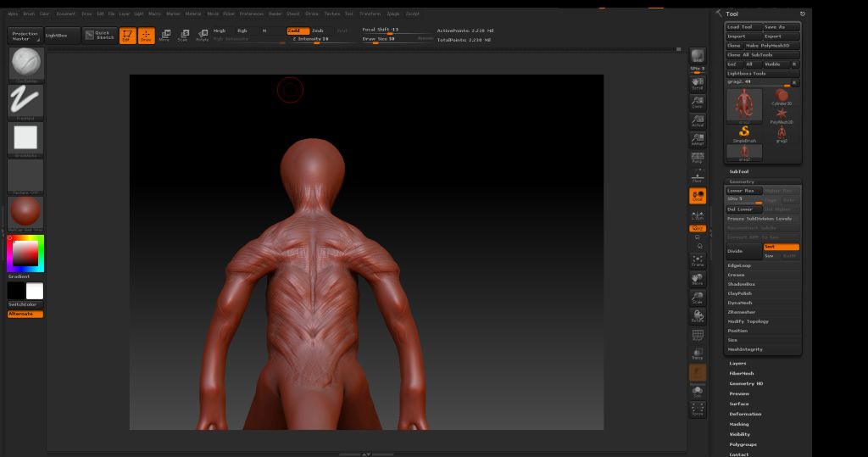This screenshot has width=868, height=457.
Task: Click the Move view icon in right shelf
Action: click(698, 279)
